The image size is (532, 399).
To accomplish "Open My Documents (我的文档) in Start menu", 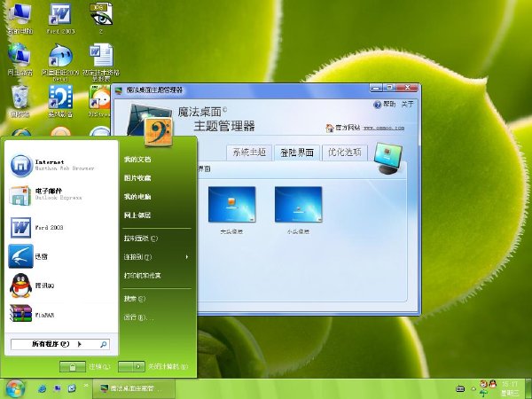I will (x=137, y=159).
